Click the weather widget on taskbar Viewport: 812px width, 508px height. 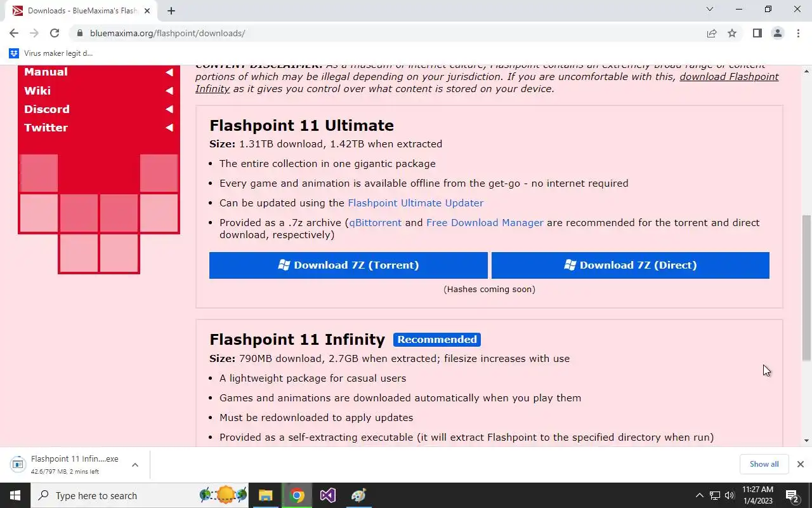[x=223, y=495]
